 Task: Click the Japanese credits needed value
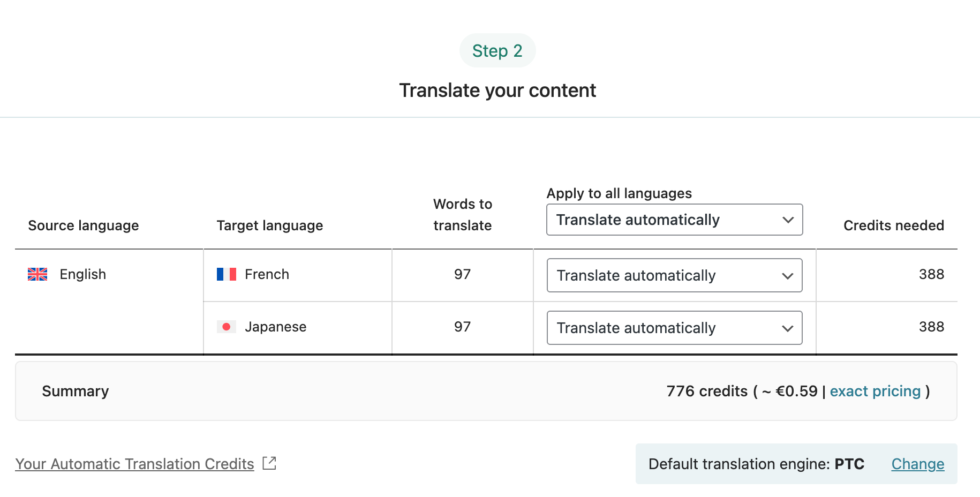click(931, 327)
